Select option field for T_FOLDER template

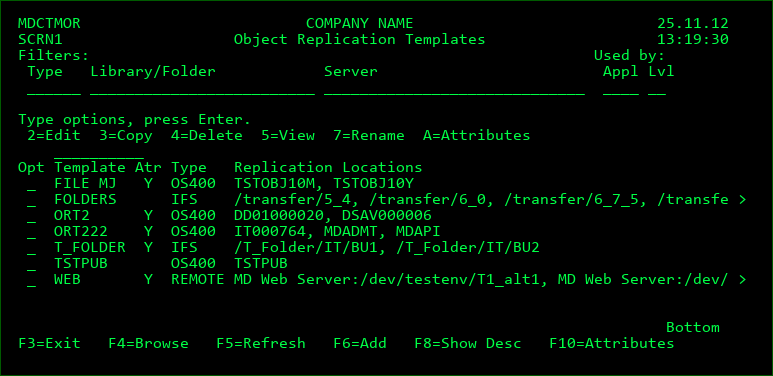(x=32, y=248)
